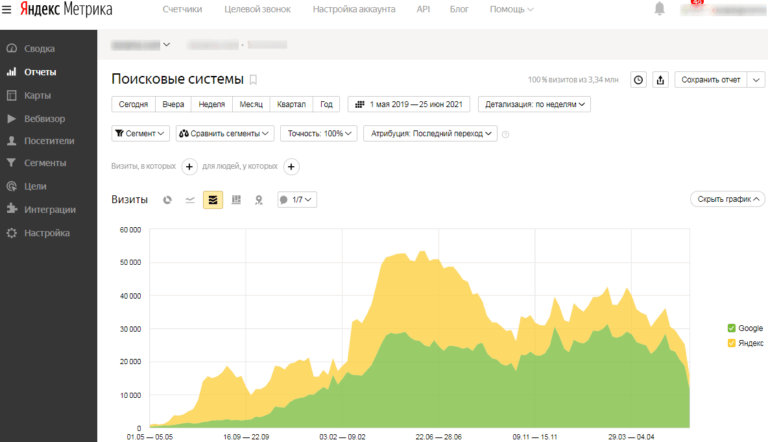This screenshot has height=442, width=768.
Task: Click the Яндекс Метрика logo
Action: coord(66,9)
